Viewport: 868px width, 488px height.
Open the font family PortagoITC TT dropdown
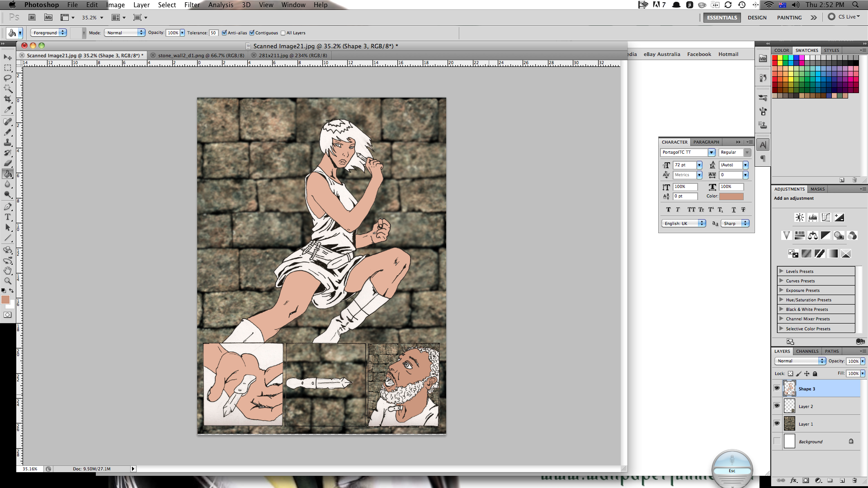688,152
